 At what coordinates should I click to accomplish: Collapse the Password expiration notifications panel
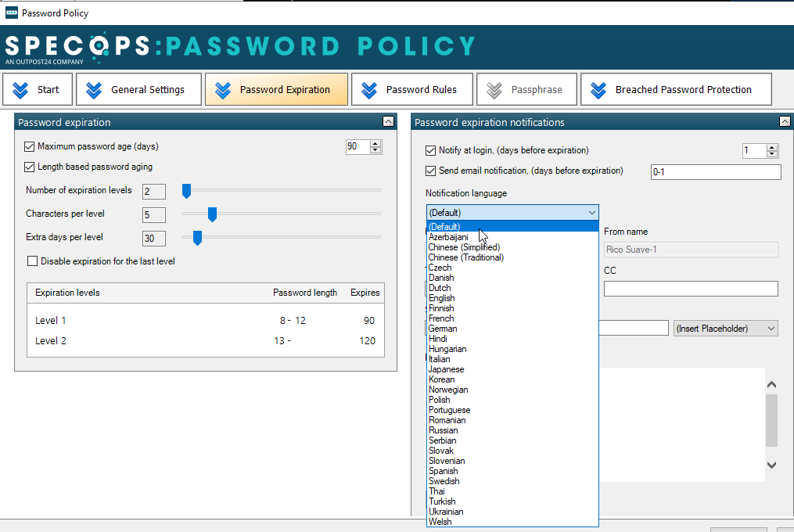pos(785,121)
